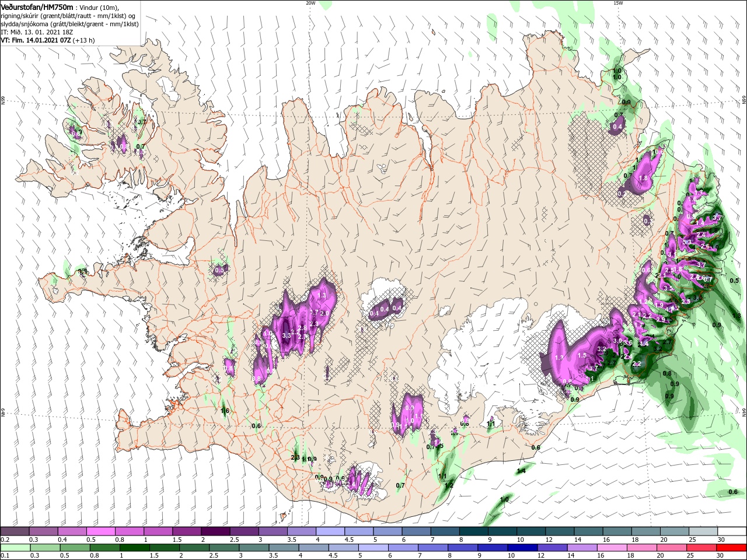Screen dimensions: 747x560
Task: Pick lower rain scale swatch starting at 0.8
Action: coord(104,548)
